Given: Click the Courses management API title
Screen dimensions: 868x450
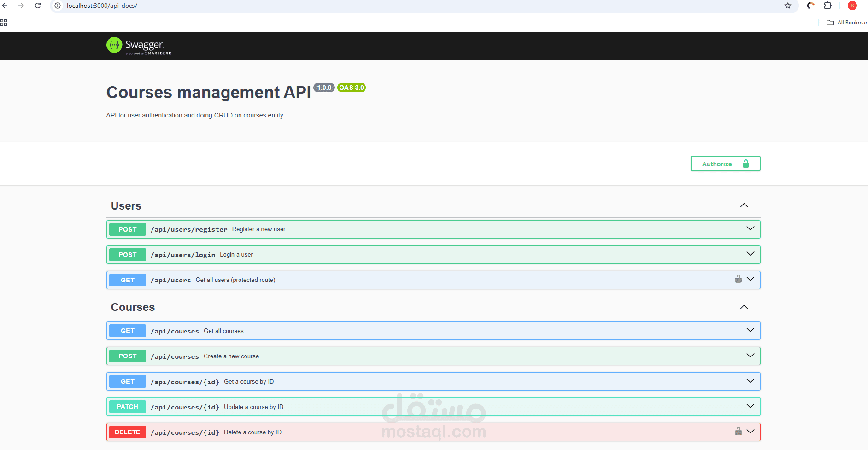Looking at the screenshot, I should click(209, 93).
